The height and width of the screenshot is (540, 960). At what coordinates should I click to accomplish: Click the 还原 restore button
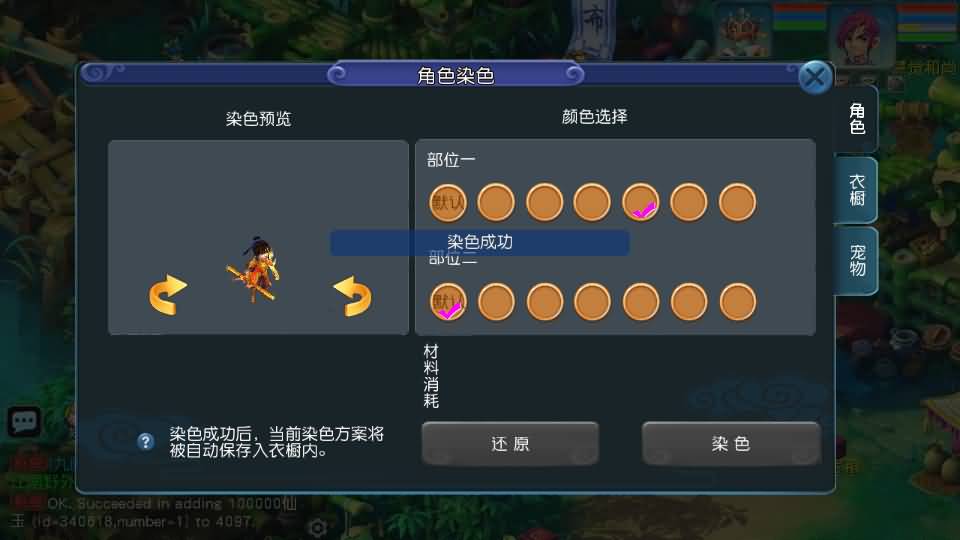pos(510,443)
